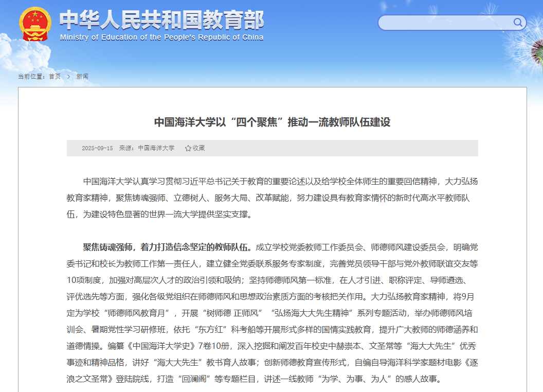The height and width of the screenshot is (392, 543).
Task: Open the 首页 breadcrumb link
Action: (55, 77)
